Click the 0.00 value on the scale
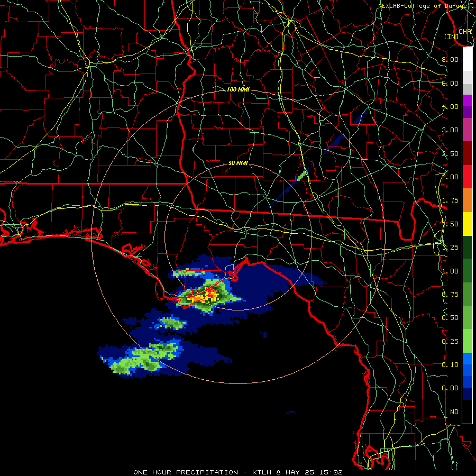The image size is (476, 476). [450, 388]
